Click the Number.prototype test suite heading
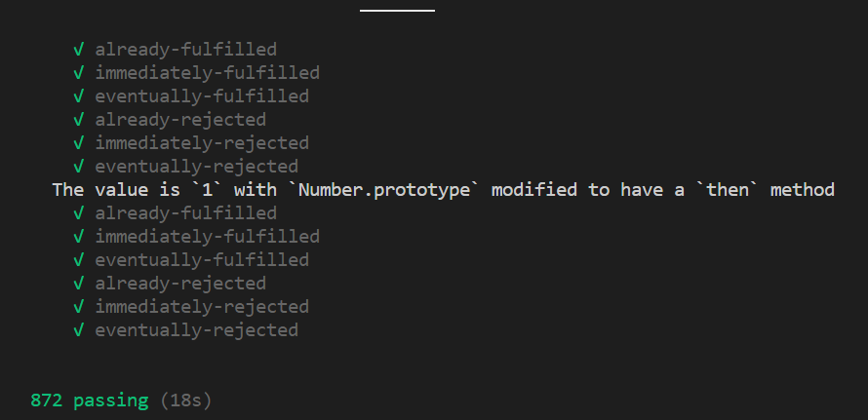868x420 pixels. click(x=443, y=190)
